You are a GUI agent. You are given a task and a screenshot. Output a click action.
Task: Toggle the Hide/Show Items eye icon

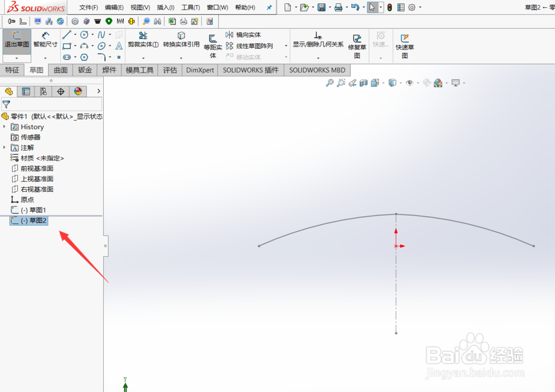pos(410,83)
